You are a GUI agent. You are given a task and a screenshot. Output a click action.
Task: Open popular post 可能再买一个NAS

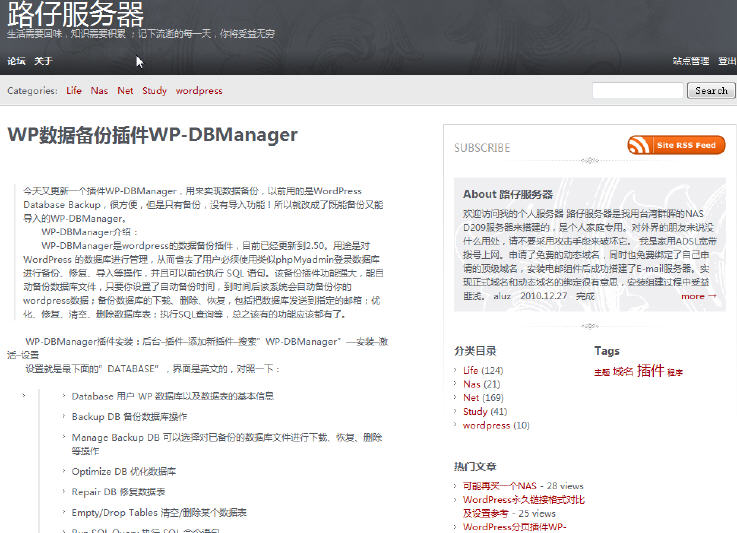(x=500, y=486)
